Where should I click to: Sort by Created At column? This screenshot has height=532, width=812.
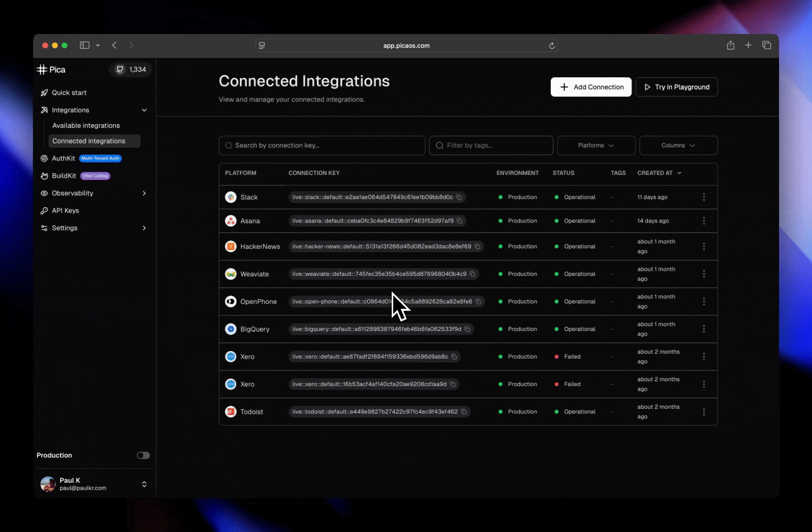[x=659, y=173]
